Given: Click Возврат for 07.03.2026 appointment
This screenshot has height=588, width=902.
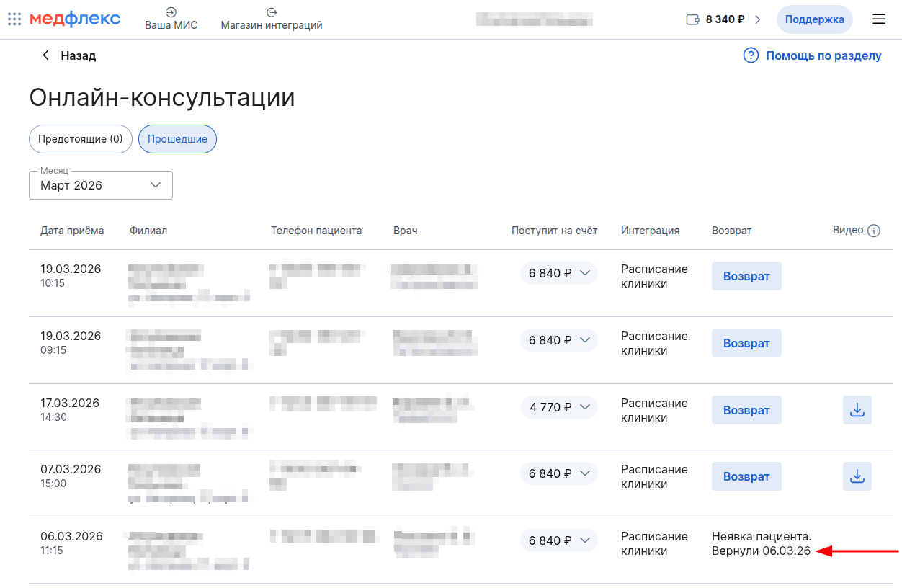Looking at the screenshot, I should coord(746,476).
